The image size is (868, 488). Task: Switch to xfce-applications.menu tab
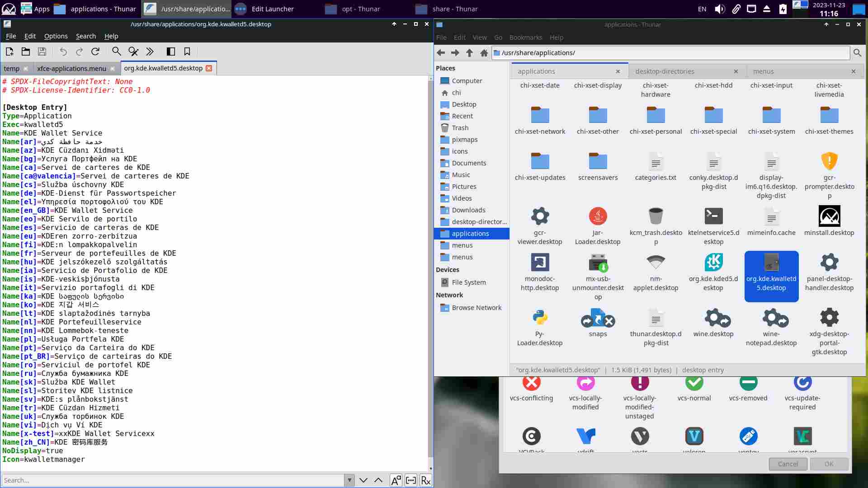(71, 69)
